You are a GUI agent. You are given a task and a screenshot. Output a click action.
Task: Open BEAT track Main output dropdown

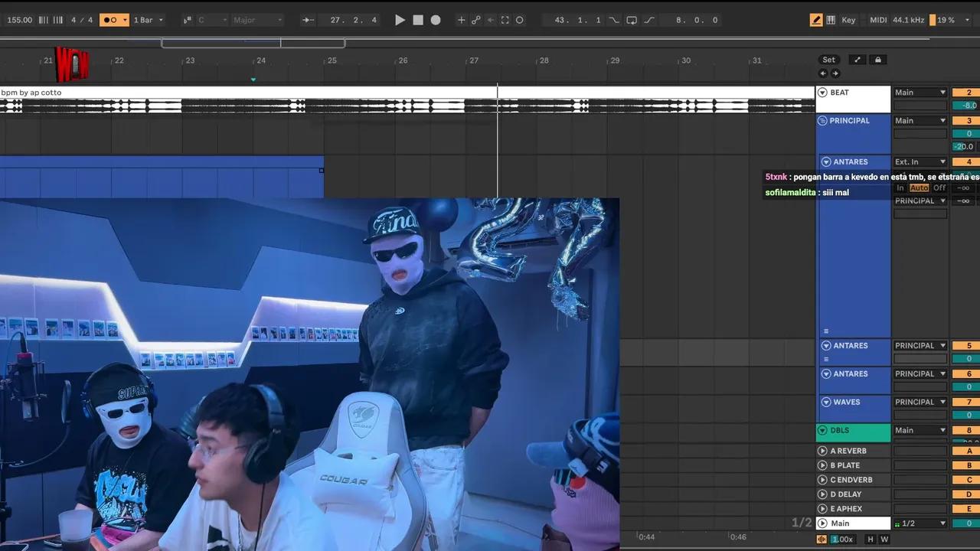[920, 93]
